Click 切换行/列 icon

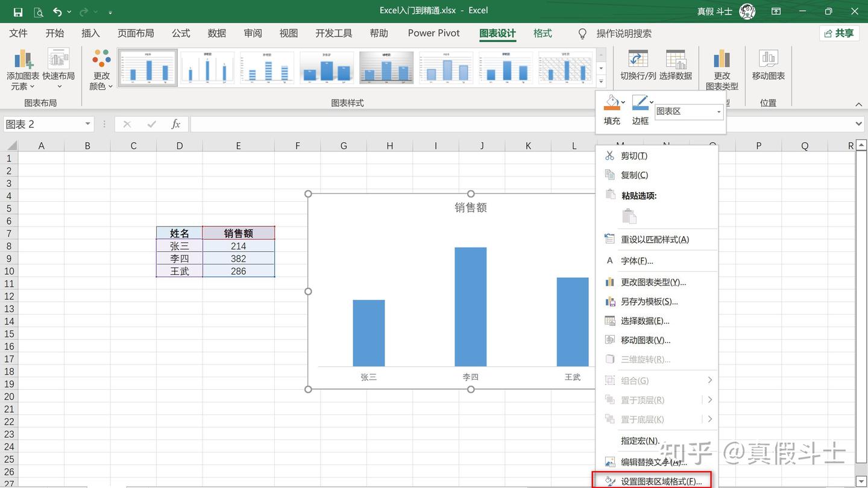click(x=638, y=66)
